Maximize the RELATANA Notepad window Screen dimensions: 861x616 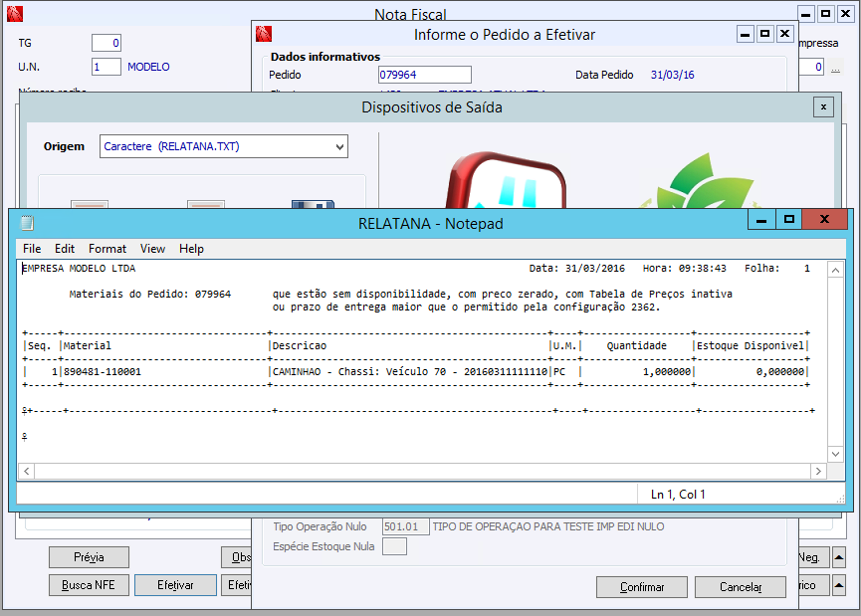tap(789, 220)
